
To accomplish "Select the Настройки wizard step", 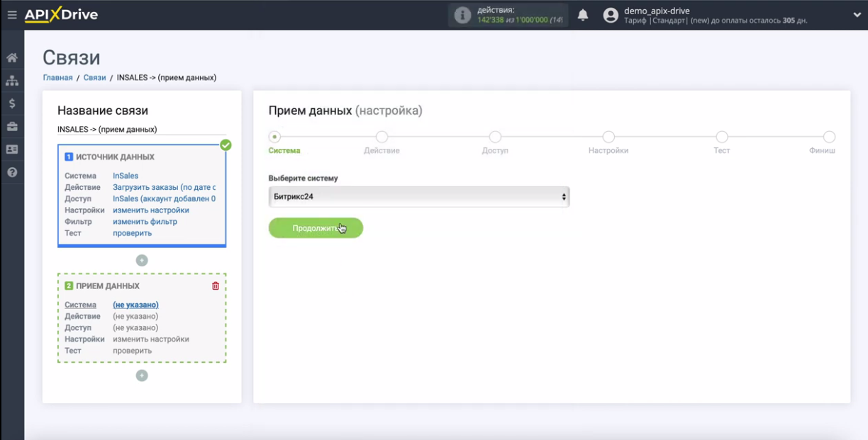I will 608,137.
